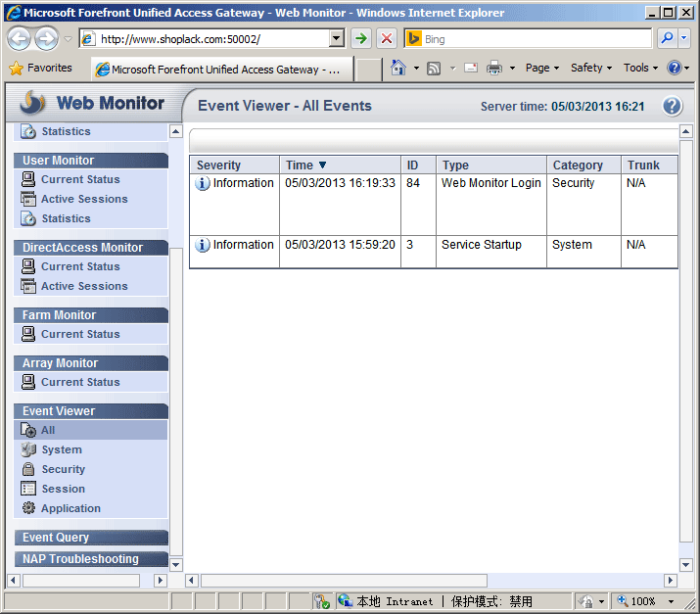Show Session events in Event Viewer
Image resolution: width=700 pixels, height=614 pixels.
coord(63,489)
